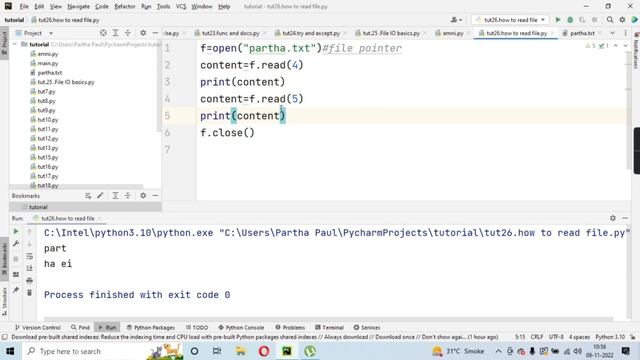This screenshot has height=360, width=640.
Task: Click Run console horizontal scrollbar
Action: pos(328,319)
